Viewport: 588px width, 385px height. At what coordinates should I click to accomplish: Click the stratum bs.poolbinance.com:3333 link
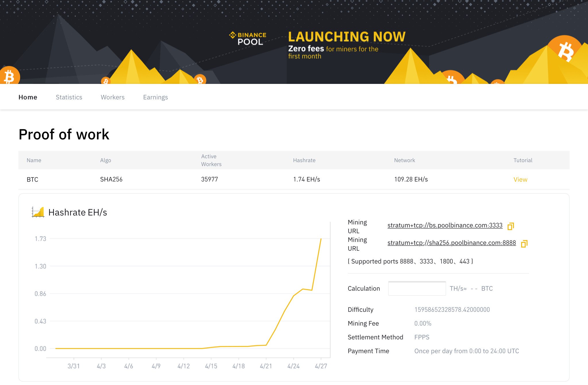[445, 225]
